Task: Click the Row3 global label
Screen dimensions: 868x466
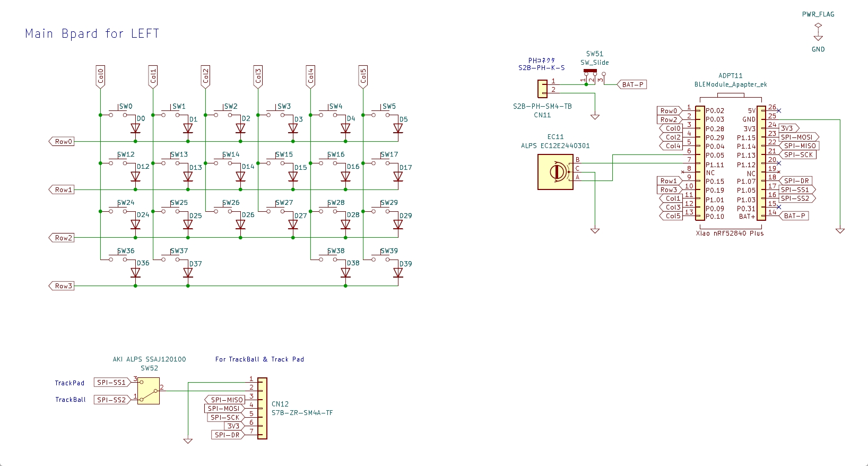Action: pyautogui.click(x=62, y=286)
